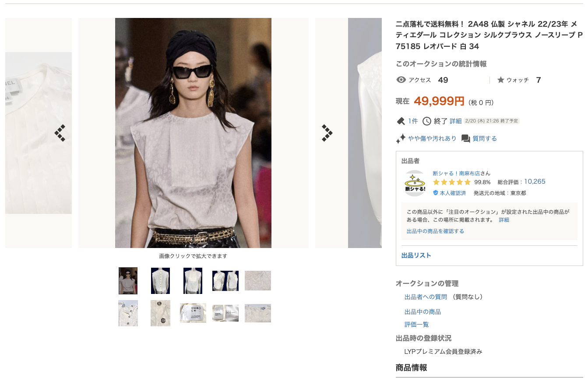Click the clock icon beside 終了

(x=427, y=121)
